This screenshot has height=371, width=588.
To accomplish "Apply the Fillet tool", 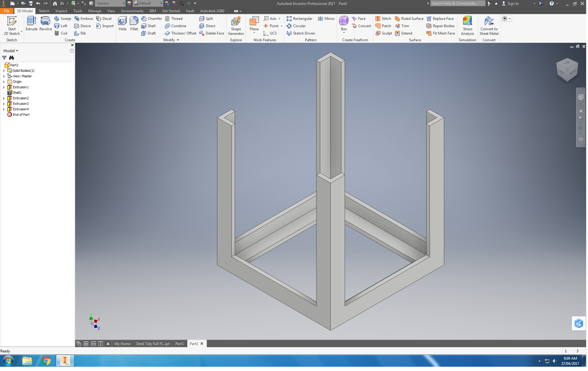I will [x=134, y=24].
